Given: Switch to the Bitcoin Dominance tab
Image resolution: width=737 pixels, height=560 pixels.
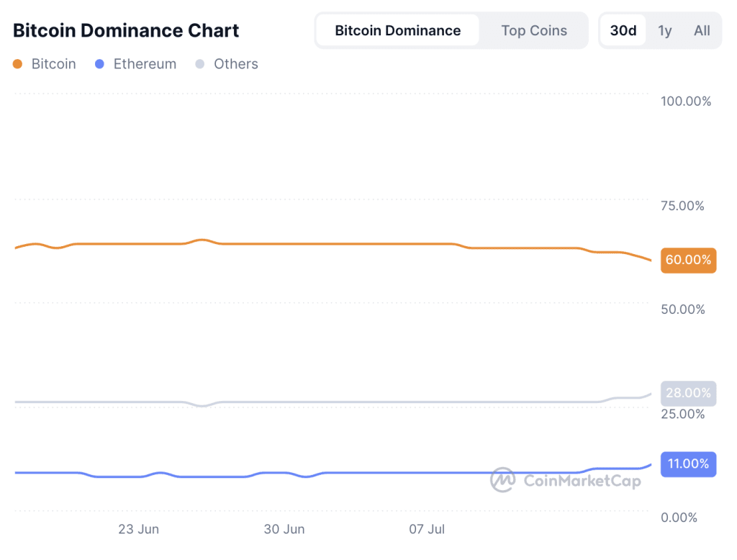Looking at the screenshot, I should 397,30.
